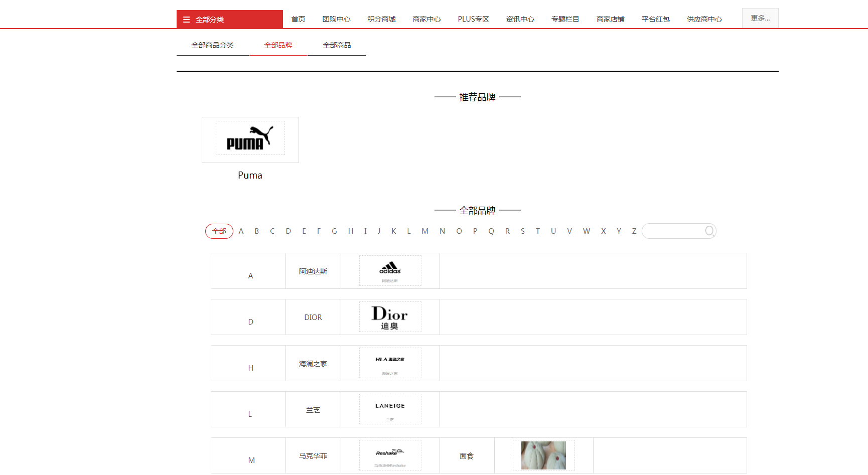Viewport: 868px width, 475px height.
Task: Select the 全部 letter filter pill
Action: click(219, 231)
